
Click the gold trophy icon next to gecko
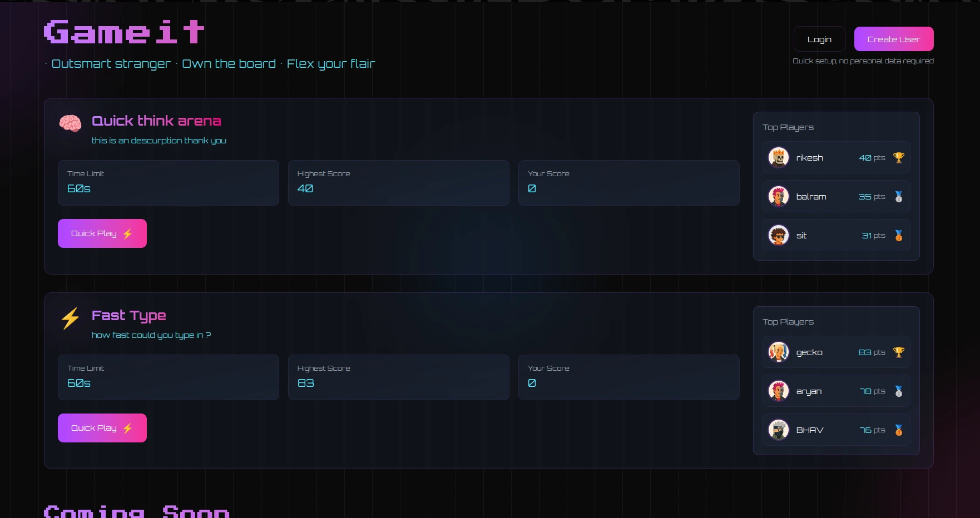[x=898, y=352]
